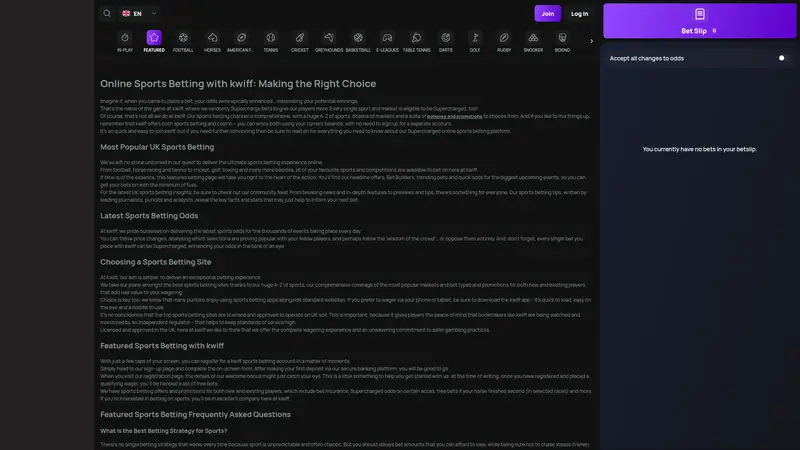Click 'Choosing a Sports Betting Site' heading
The image size is (800, 450).
(156, 262)
